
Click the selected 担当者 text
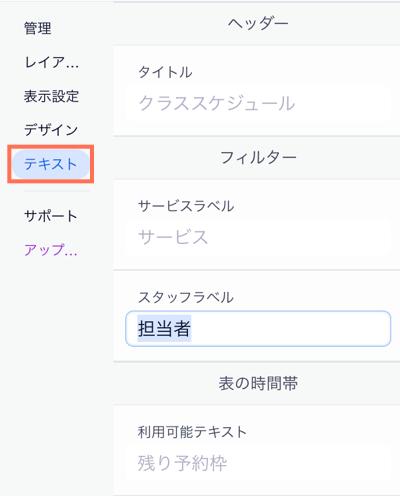[164, 328]
